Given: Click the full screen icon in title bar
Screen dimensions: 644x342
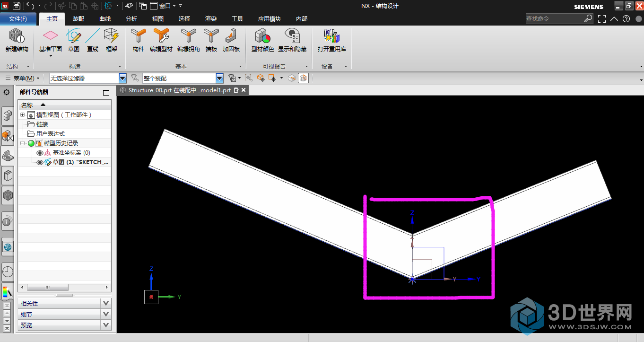Looking at the screenshot, I should coord(602,19).
